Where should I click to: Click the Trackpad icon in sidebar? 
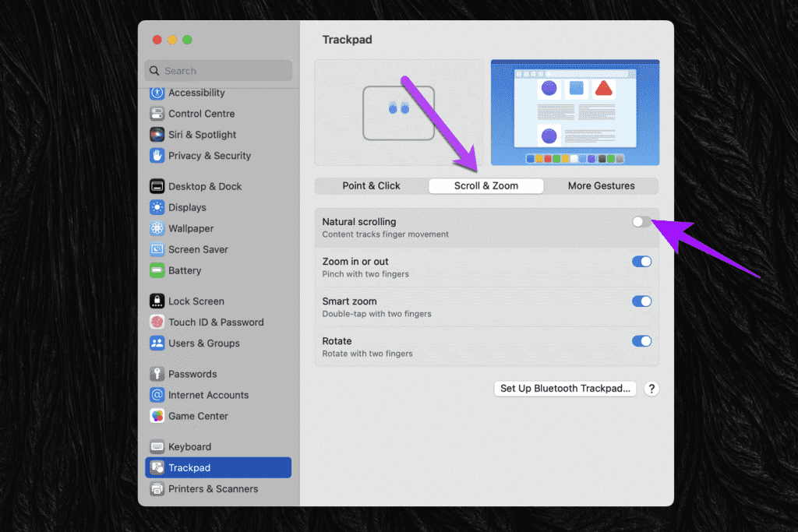tap(157, 467)
